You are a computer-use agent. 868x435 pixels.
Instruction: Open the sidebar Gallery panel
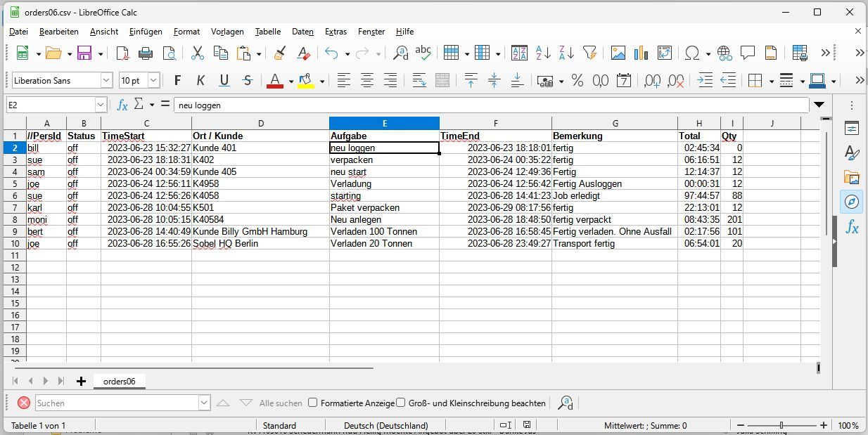tap(852, 178)
